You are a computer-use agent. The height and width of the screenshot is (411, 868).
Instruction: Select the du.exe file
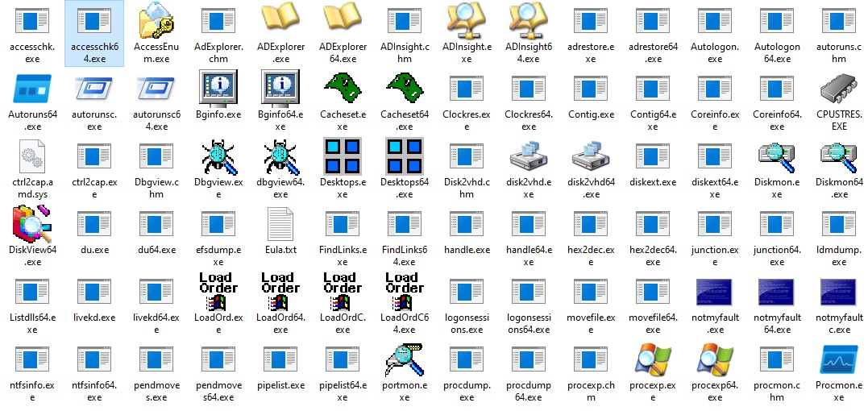click(x=94, y=232)
